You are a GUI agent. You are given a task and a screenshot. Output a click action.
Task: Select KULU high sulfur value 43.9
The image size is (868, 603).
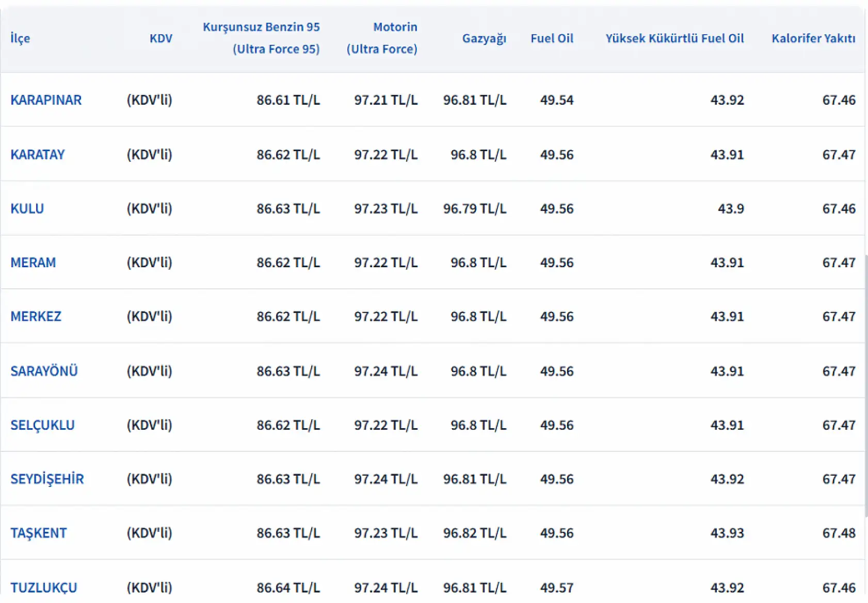(x=731, y=209)
